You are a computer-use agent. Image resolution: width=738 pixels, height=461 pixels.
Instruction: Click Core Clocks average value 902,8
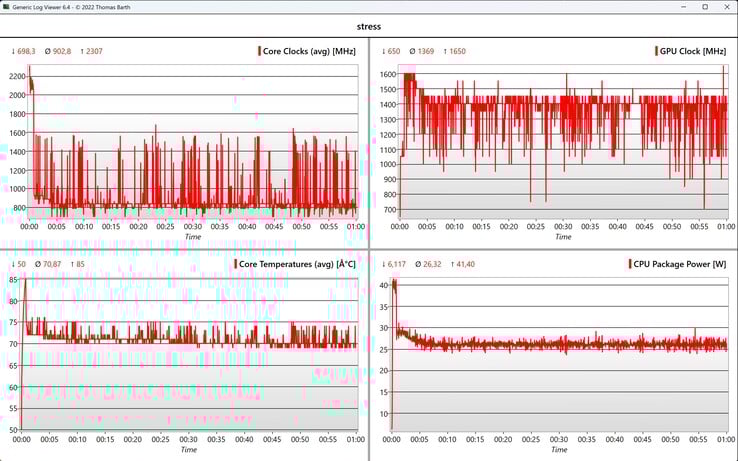[61, 51]
